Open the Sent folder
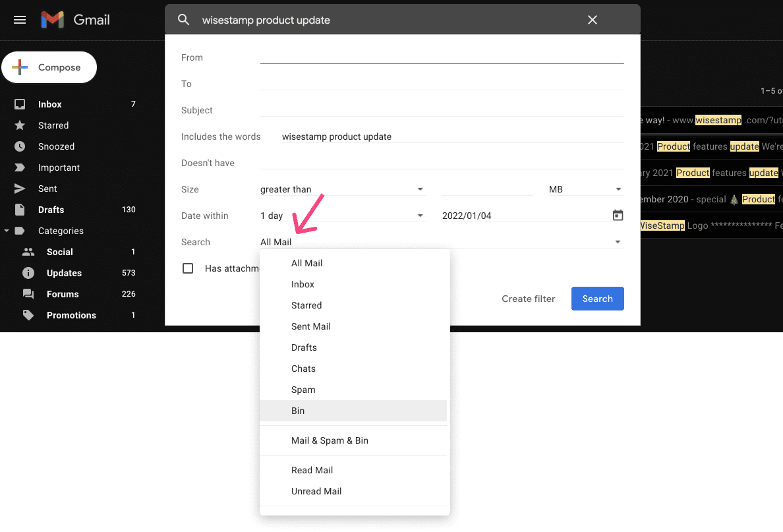Image resolution: width=783 pixels, height=532 pixels. (x=47, y=189)
